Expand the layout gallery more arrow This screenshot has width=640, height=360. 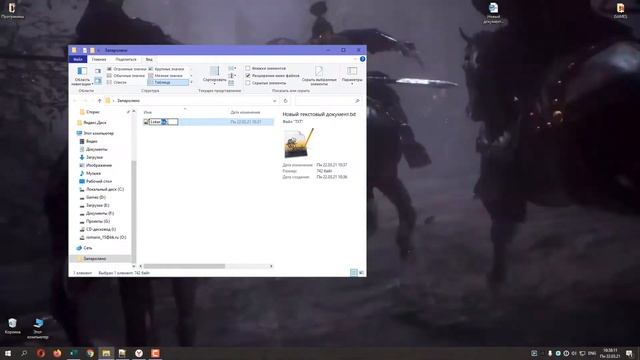tap(191, 82)
